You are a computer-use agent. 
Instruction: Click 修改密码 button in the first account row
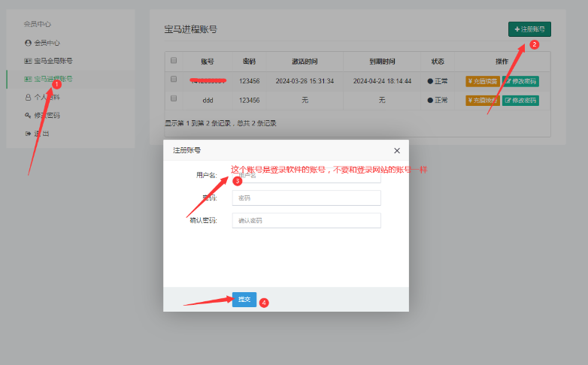(x=520, y=81)
